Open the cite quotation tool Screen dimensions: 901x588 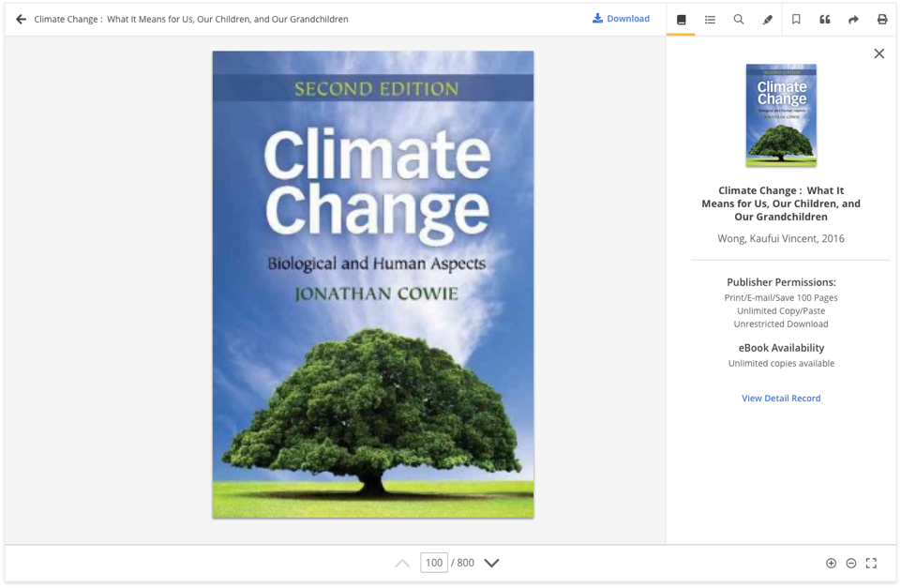(825, 20)
